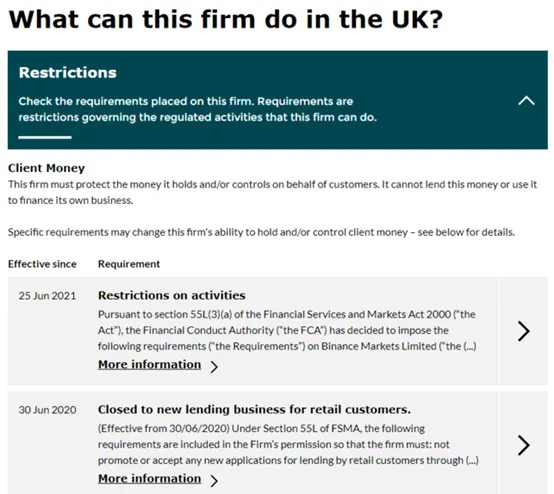Collapse the Restrictions panel chevron
The width and height of the screenshot is (554, 494).
tap(526, 101)
